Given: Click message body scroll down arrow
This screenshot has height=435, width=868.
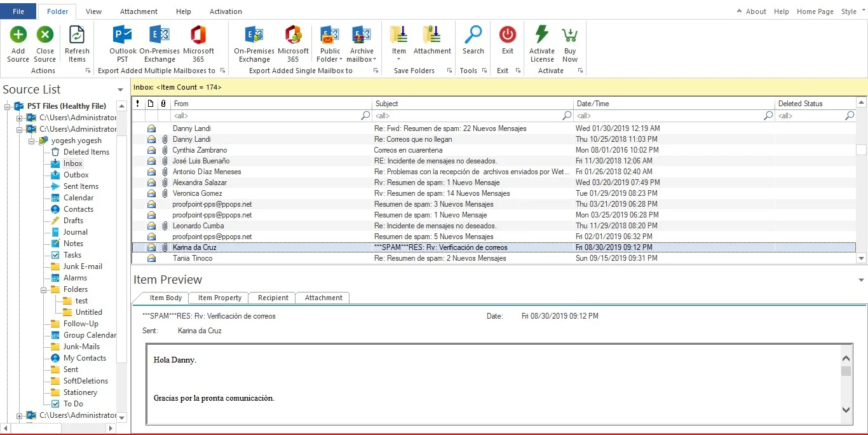Looking at the screenshot, I should pos(846,410).
